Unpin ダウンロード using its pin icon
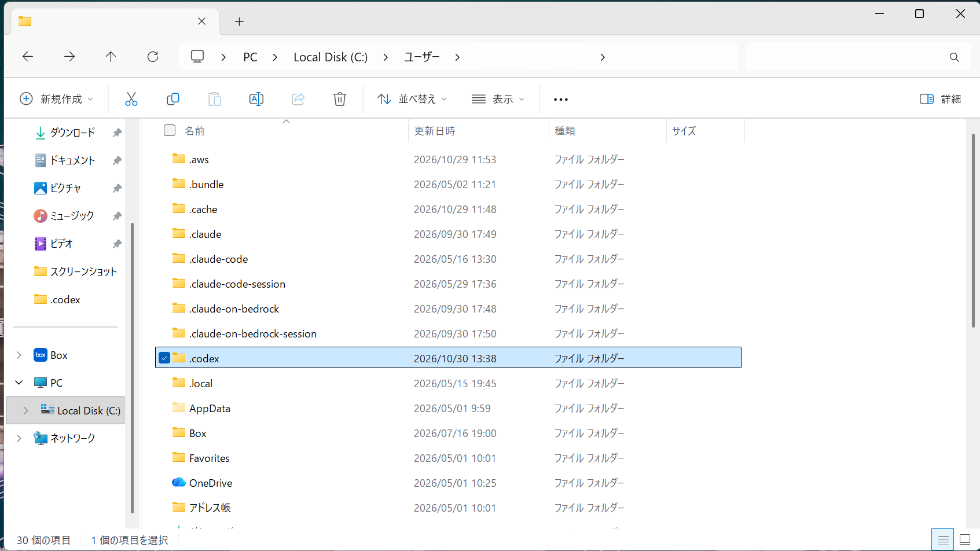 (x=117, y=133)
